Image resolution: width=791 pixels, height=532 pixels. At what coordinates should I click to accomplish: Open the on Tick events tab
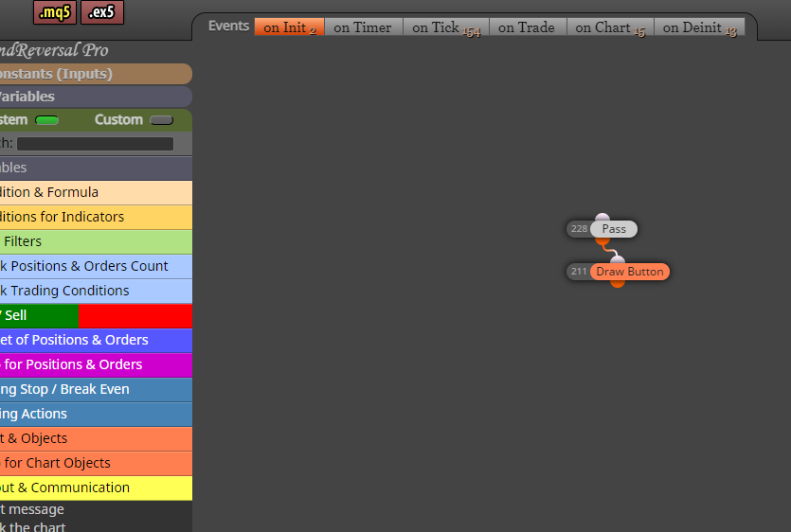[x=446, y=27]
